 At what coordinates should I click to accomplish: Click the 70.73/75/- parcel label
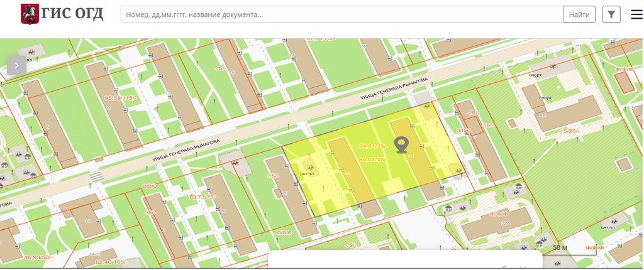(x=203, y=197)
